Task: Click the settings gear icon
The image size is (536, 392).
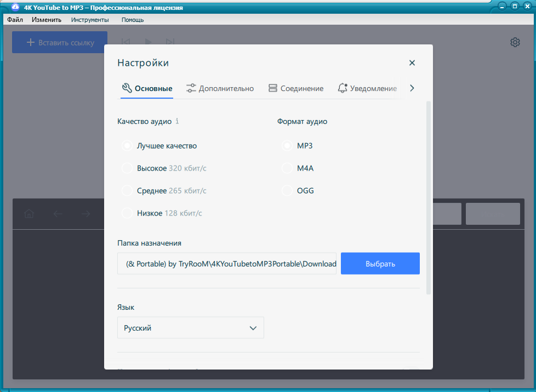Action: click(x=515, y=42)
